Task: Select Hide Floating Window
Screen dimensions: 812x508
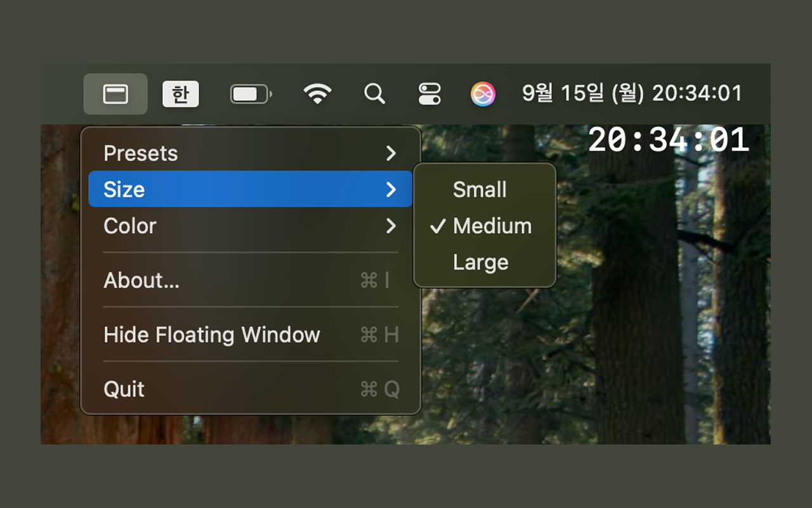Action: click(x=251, y=335)
